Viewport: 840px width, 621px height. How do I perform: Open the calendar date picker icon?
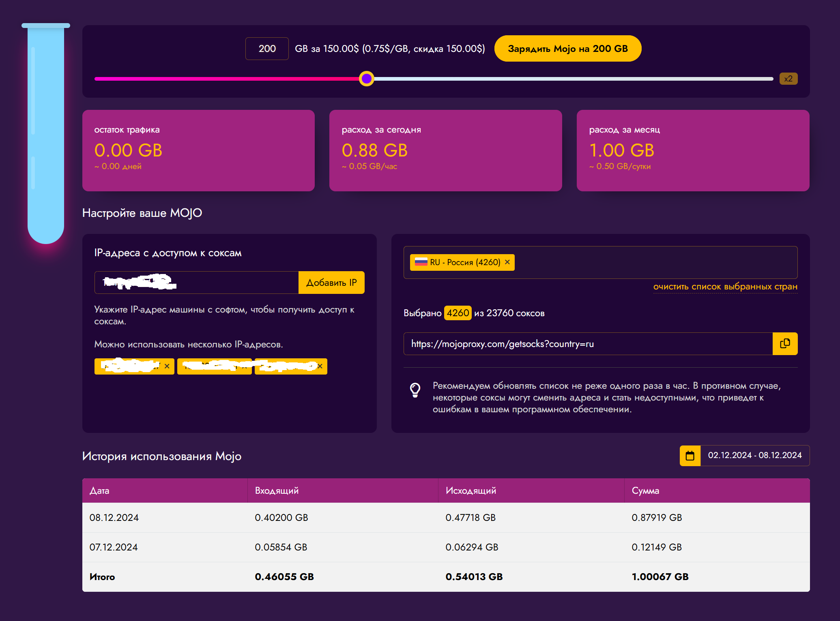(x=690, y=456)
